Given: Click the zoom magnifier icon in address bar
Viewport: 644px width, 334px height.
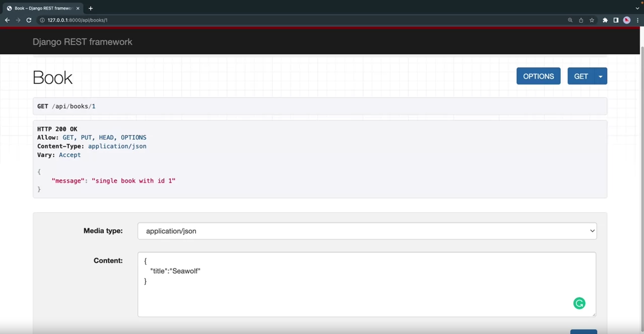Looking at the screenshot, I should click(x=570, y=20).
